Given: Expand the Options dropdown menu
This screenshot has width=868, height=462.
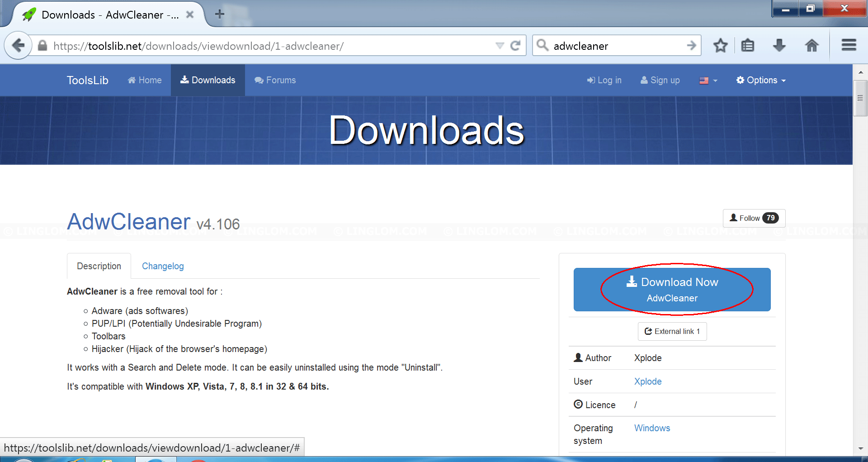Looking at the screenshot, I should tap(761, 80).
